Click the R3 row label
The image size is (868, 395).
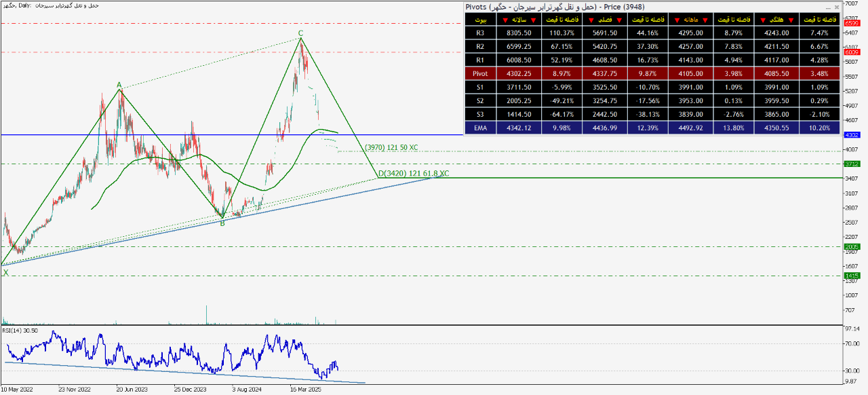coord(480,33)
